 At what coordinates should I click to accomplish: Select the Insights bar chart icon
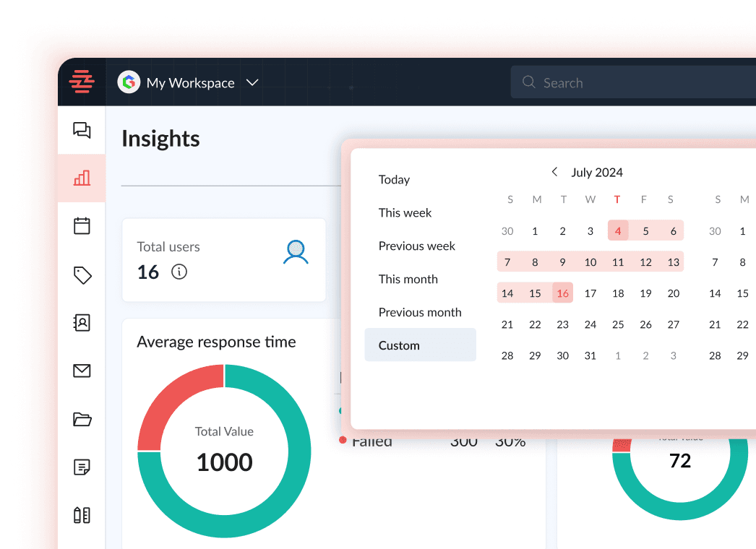(82, 178)
